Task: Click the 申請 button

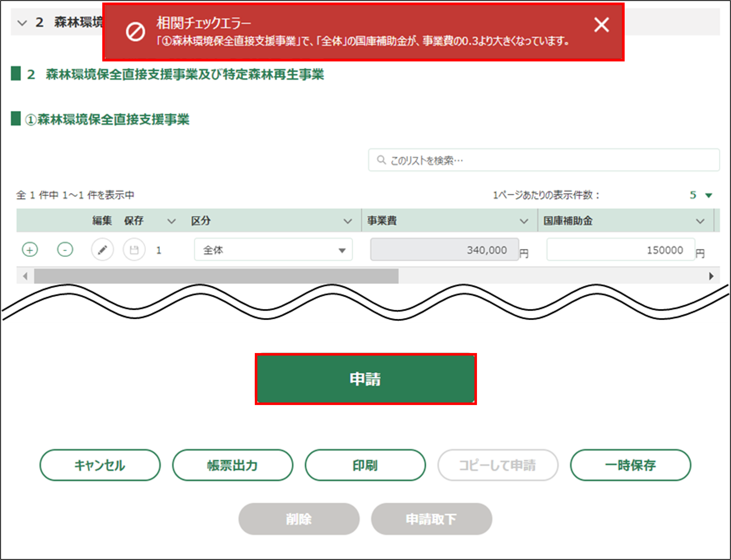Action: (x=366, y=379)
